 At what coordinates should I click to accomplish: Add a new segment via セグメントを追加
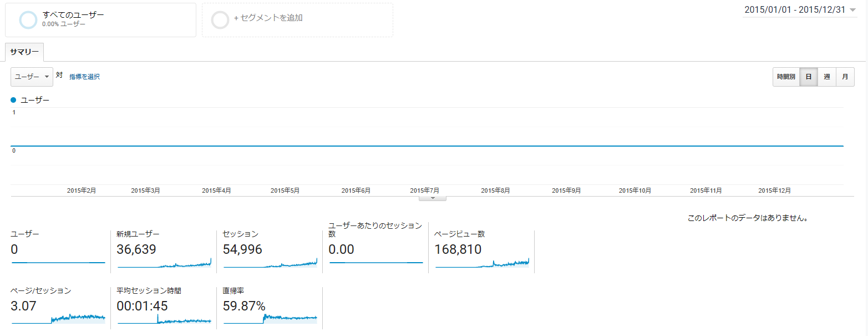pyautogui.click(x=268, y=18)
